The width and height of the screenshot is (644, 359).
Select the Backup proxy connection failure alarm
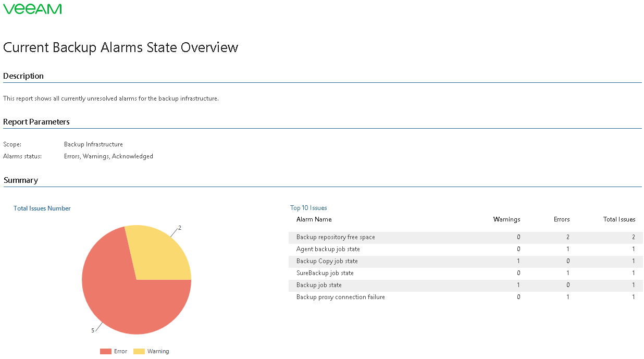tap(341, 297)
